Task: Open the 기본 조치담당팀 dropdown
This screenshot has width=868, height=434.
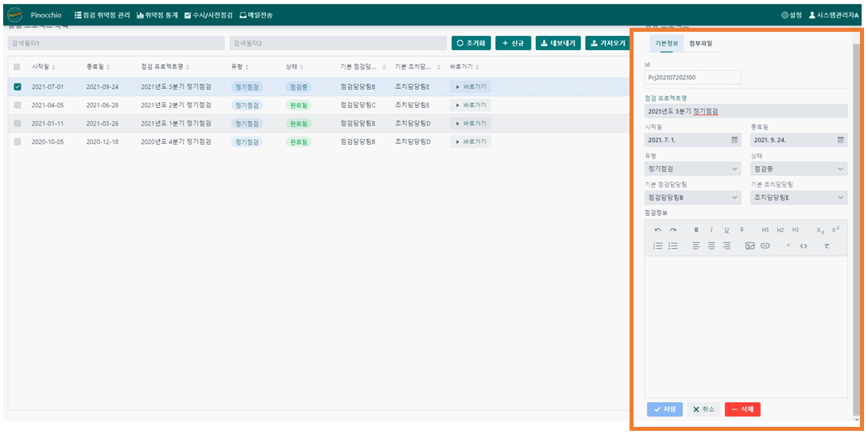Action: 799,198
